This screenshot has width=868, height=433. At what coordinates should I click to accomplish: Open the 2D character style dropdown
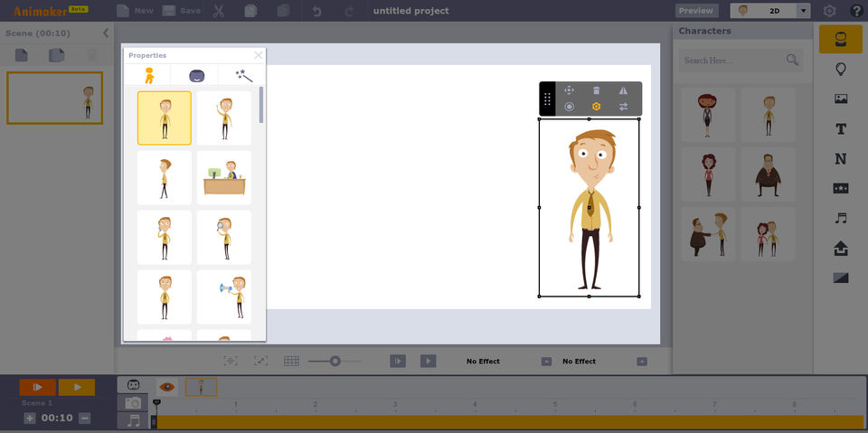(x=804, y=11)
